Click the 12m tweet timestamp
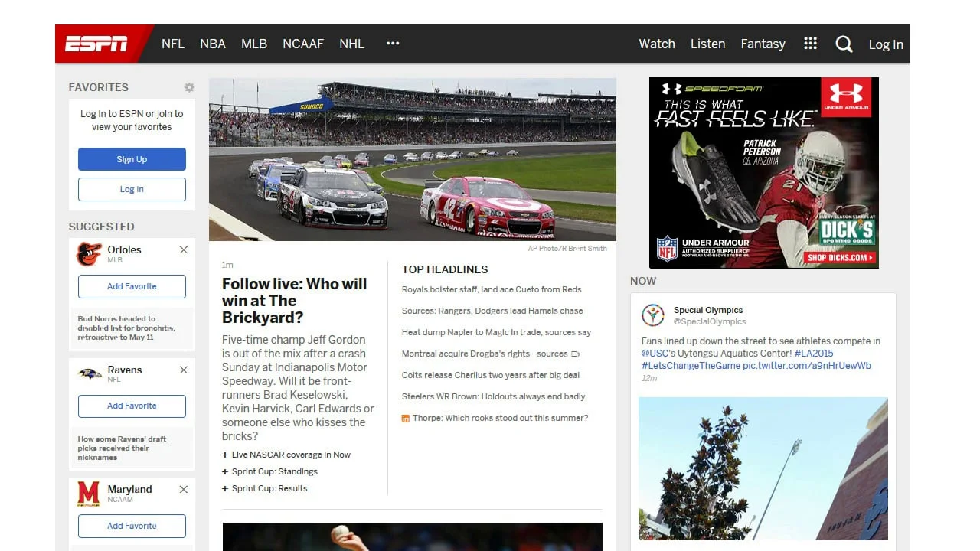 point(649,378)
